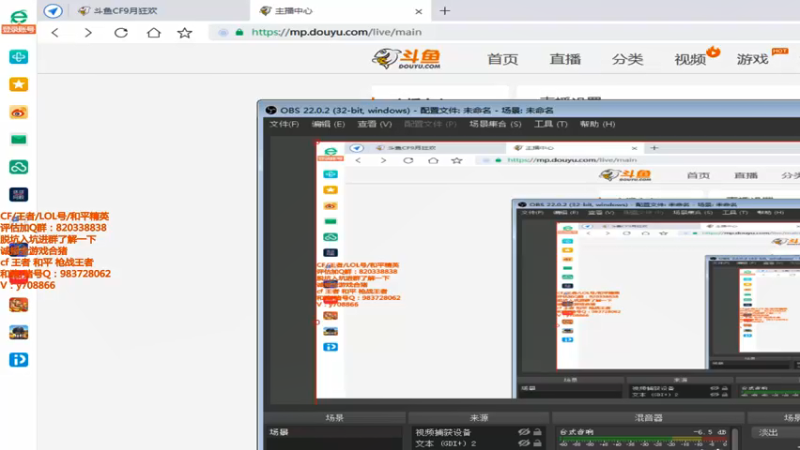Click the 台式音响 volume meter

(643, 440)
